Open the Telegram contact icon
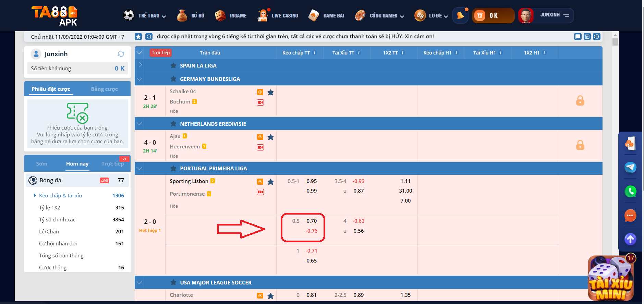Image resolution: width=644 pixels, height=304 pixels. [x=630, y=167]
